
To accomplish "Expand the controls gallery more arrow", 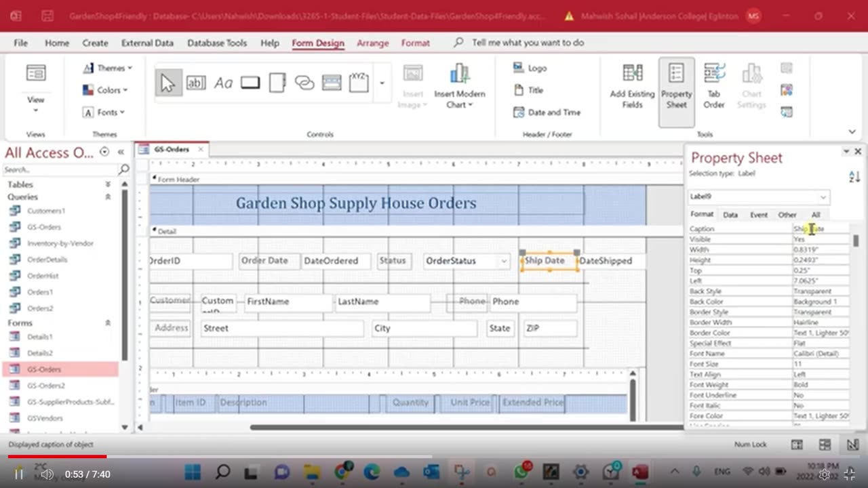I will [382, 83].
